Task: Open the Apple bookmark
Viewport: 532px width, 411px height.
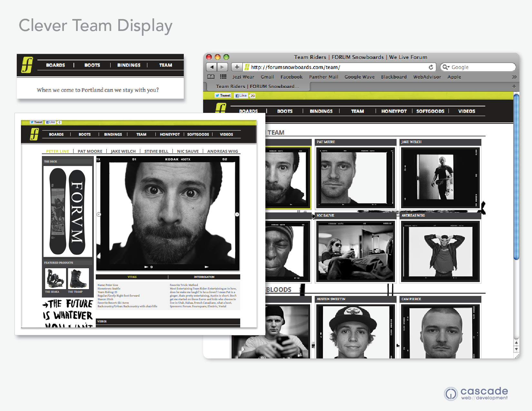Action: tap(454, 77)
